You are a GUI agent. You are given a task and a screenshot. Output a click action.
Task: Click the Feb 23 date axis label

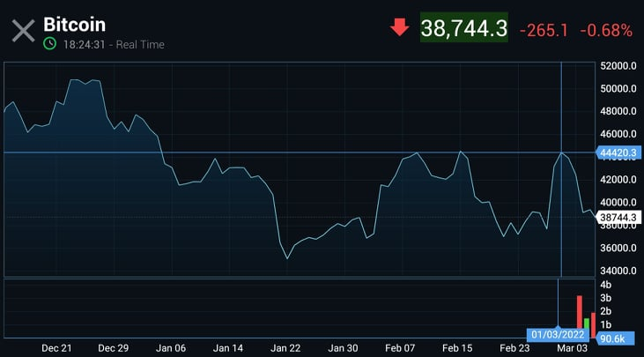pyautogui.click(x=514, y=348)
